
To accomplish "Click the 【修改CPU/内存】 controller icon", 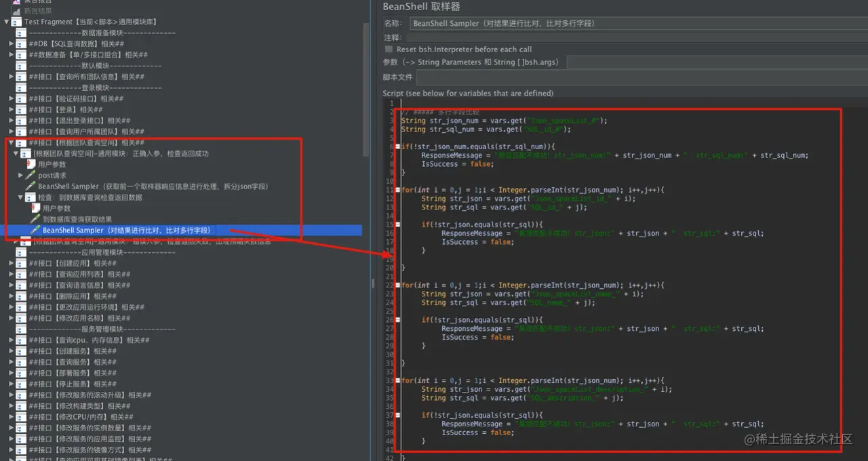I will [22, 417].
